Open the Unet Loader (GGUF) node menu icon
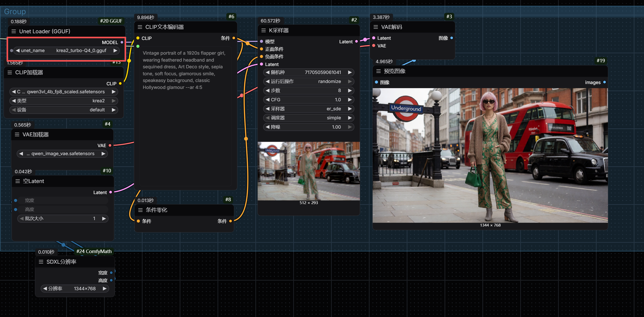Viewport: 644px width, 317px height. pos(14,31)
